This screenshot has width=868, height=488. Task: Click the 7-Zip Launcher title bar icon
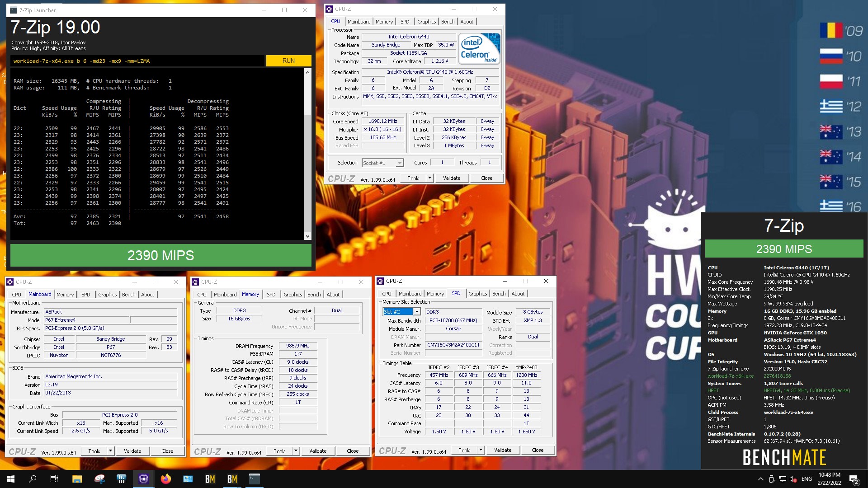[14, 10]
